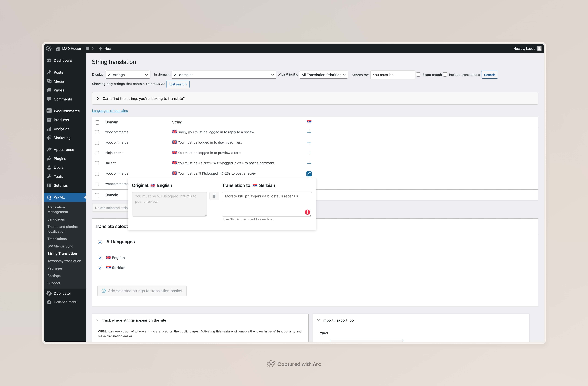Add translation for ninja-forms string
Viewport: 588px width, 386px height.
pos(309,153)
